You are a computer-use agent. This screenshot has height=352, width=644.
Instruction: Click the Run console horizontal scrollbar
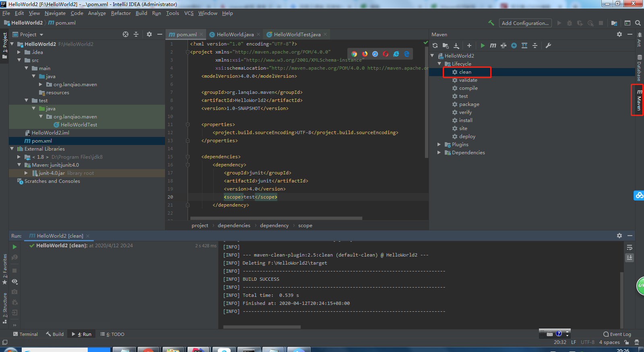(262, 327)
